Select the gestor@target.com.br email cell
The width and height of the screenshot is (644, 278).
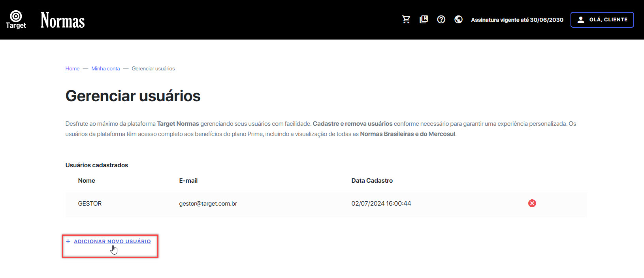(x=208, y=204)
